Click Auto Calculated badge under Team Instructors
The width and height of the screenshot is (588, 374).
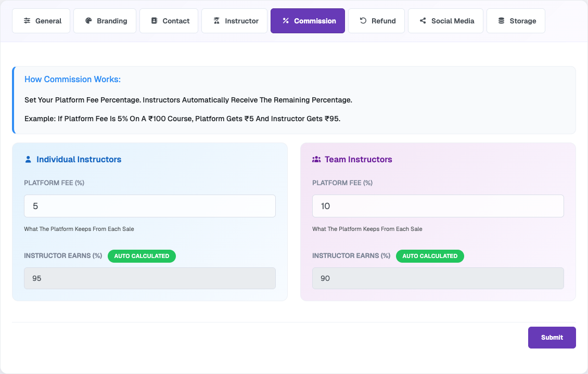point(430,256)
